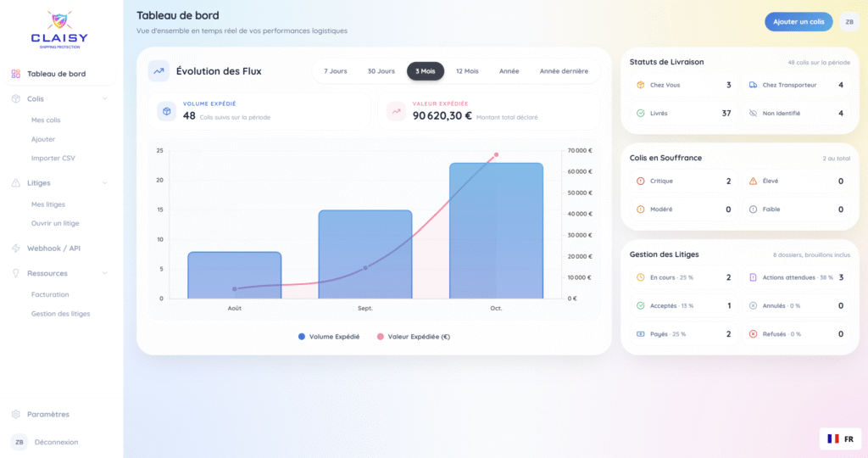Click the Non Identifié crossed-eye icon
This screenshot has height=458, width=868.
753,113
